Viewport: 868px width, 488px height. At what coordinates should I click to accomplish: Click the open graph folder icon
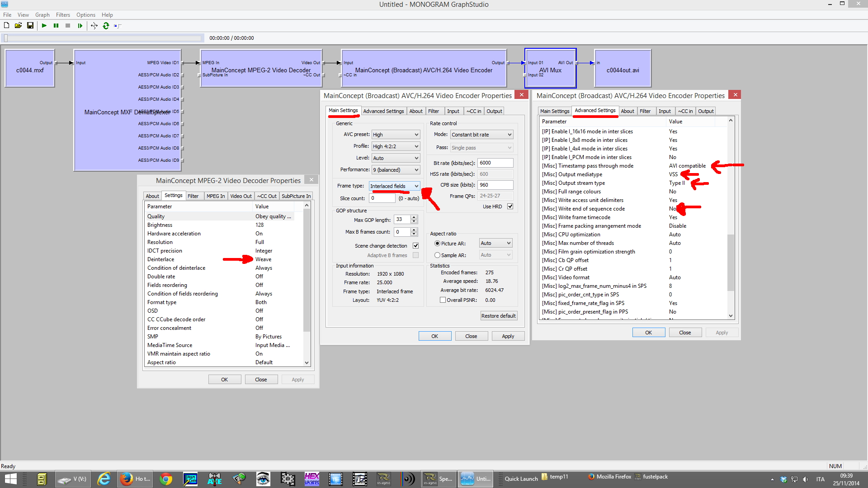tap(18, 26)
